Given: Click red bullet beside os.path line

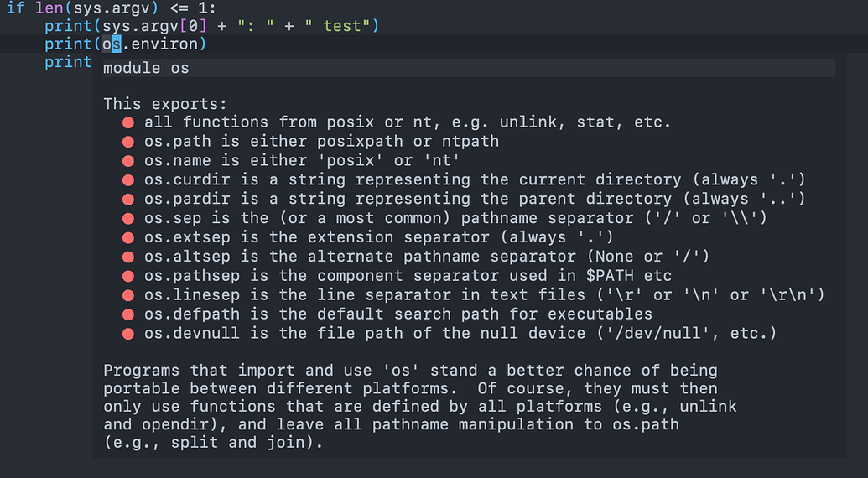Looking at the screenshot, I should (127, 142).
